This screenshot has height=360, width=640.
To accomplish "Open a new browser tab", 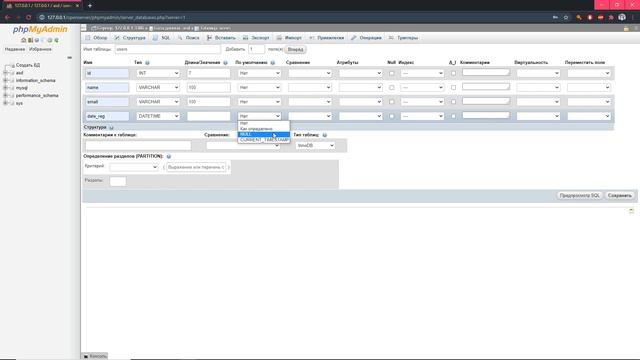I will (x=90, y=6).
